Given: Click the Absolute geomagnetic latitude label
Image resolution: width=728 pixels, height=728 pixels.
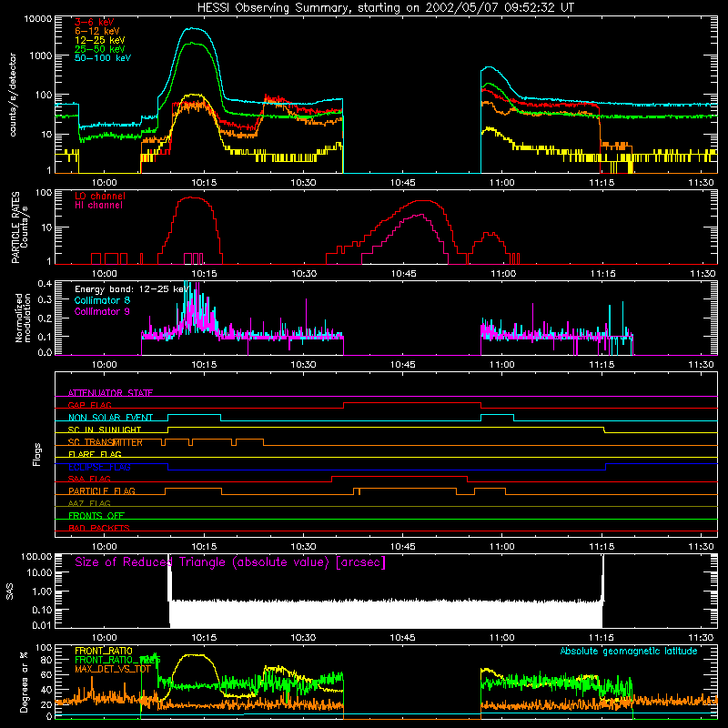Looking at the screenshot, I should coord(629,651).
